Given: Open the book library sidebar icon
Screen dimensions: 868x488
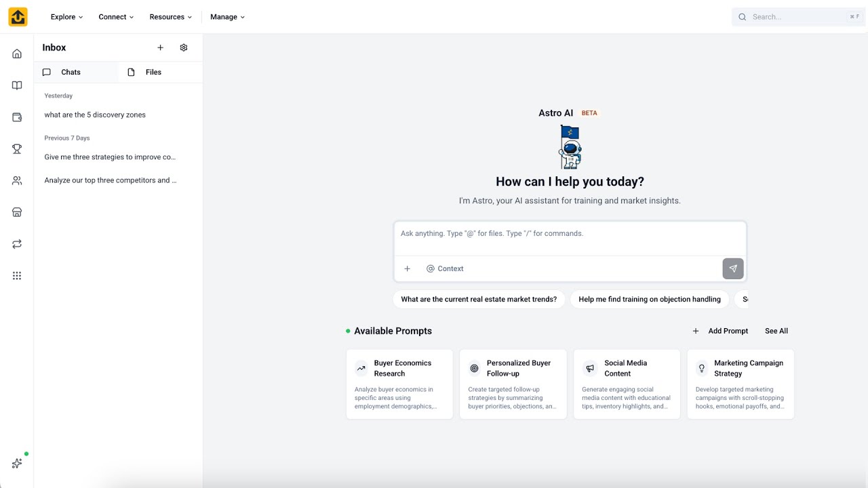Looking at the screenshot, I should tap(17, 85).
